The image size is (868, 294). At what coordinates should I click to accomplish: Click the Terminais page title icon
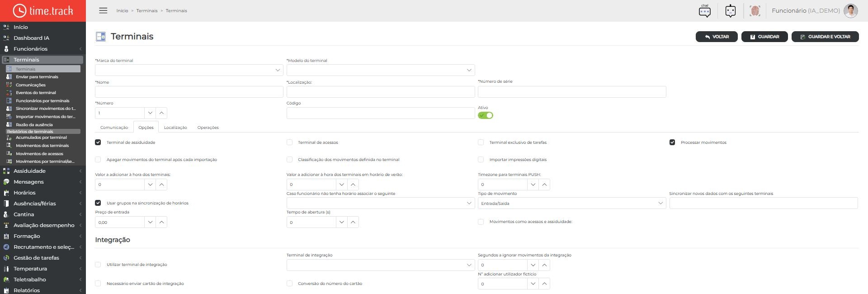(x=100, y=37)
